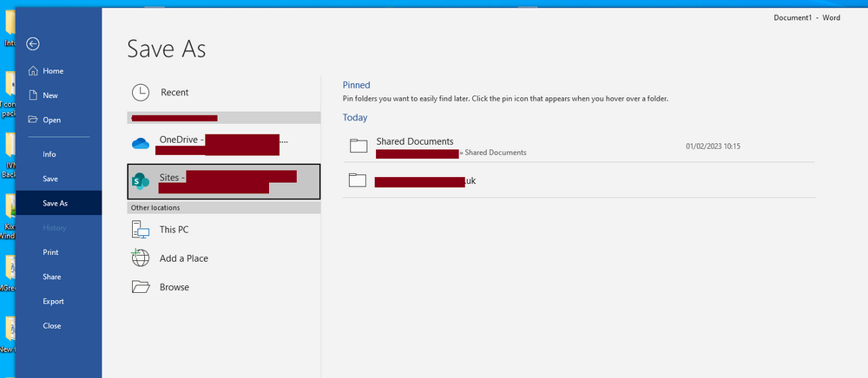Go to the Info page
The width and height of the screenshot is (868, 378).
click(49, 154)
